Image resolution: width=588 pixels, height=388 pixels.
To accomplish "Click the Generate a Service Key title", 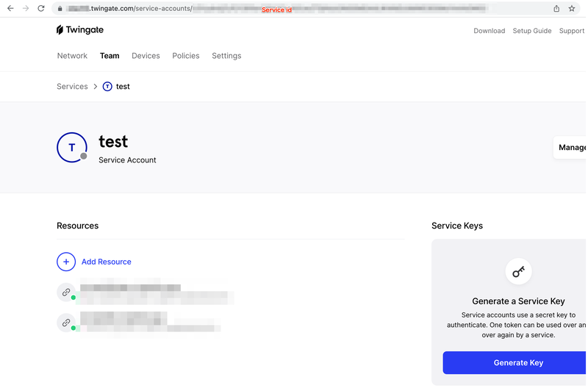I will click(518, 301).
